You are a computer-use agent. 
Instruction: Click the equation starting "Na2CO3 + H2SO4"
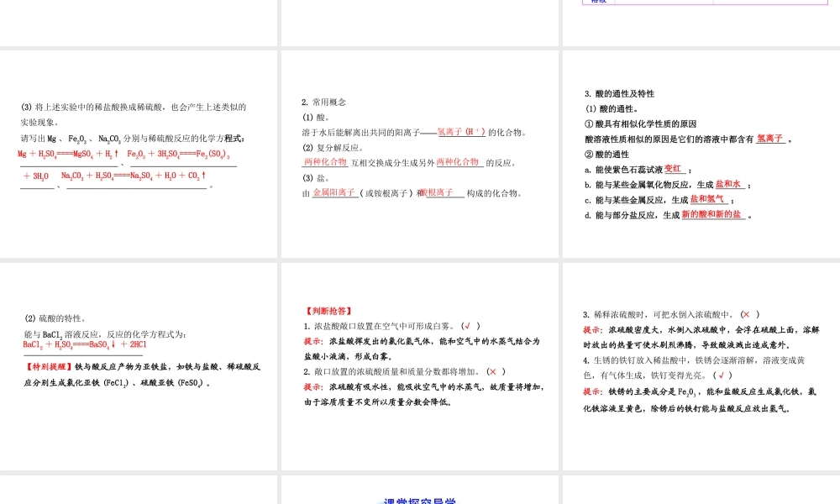click(134, 176)
